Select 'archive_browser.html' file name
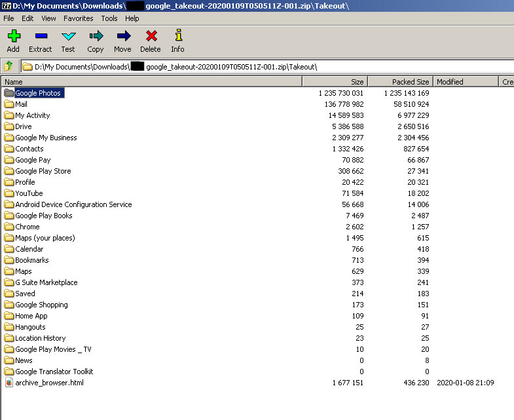 [49, 383]
